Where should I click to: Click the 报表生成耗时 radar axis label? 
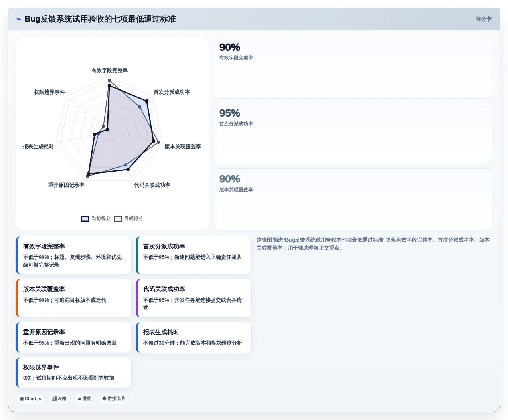click(38, 147)
